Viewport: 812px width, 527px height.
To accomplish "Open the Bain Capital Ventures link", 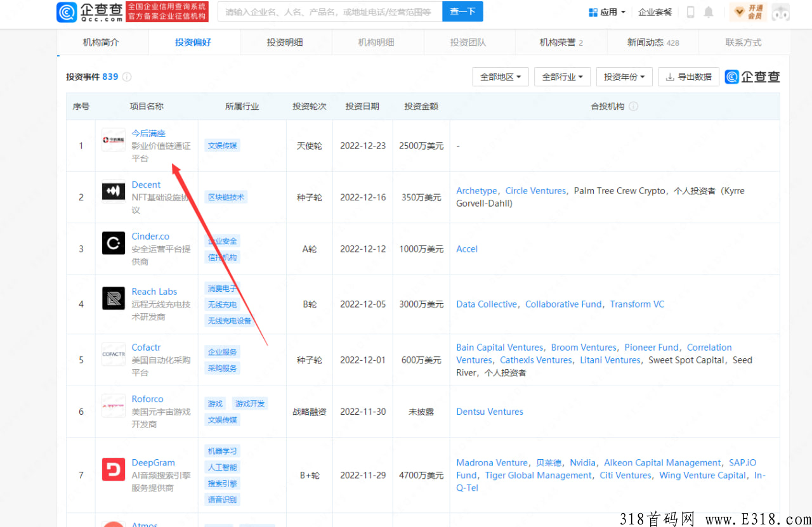I will [499, 348].
